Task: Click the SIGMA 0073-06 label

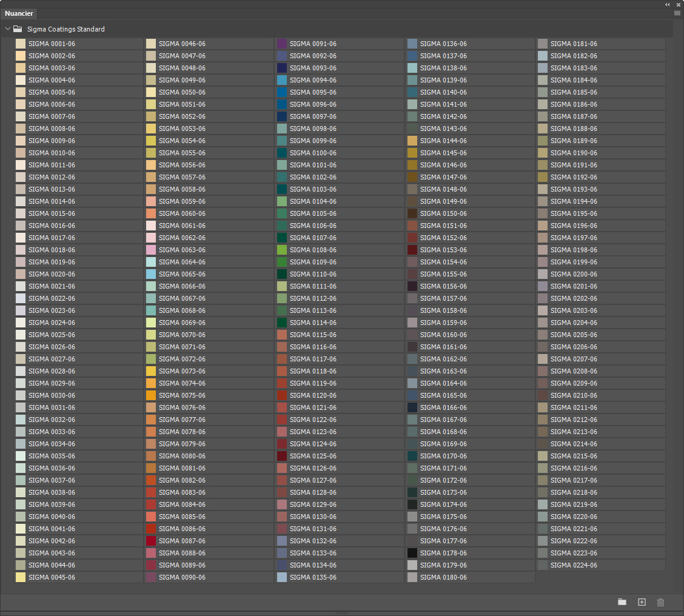Action: tap(182, 371)
